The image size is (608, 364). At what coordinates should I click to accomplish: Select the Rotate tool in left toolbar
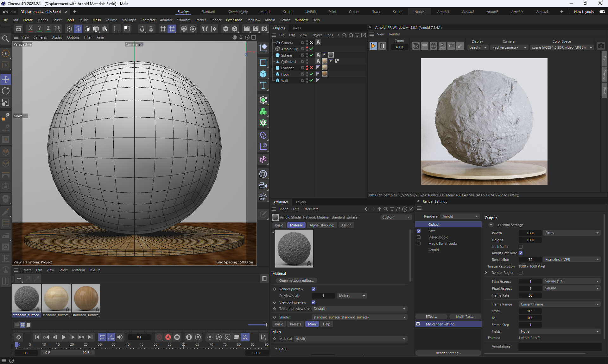tap(6, 91)
